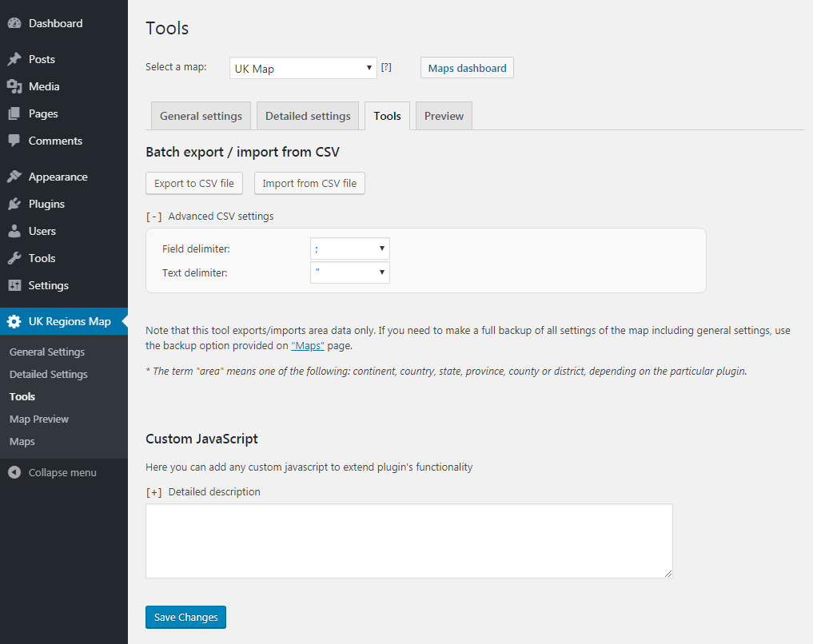Collapse the Advanced CSV settings section
813x644 pixels.
tap(154, 217)
